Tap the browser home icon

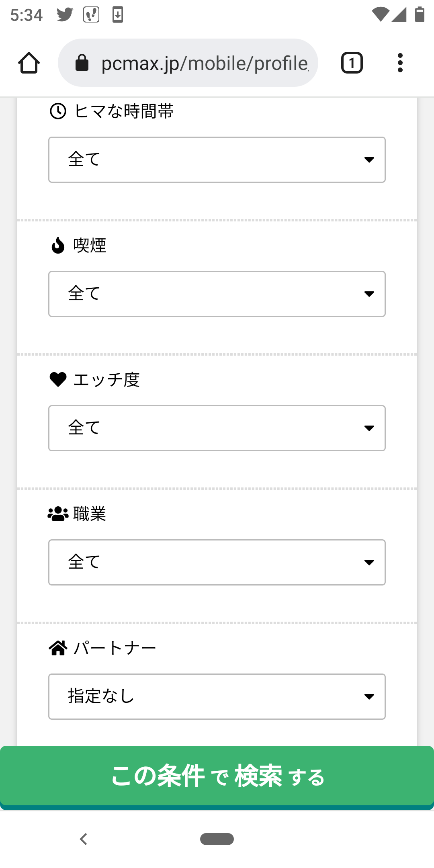coord(29,63)
